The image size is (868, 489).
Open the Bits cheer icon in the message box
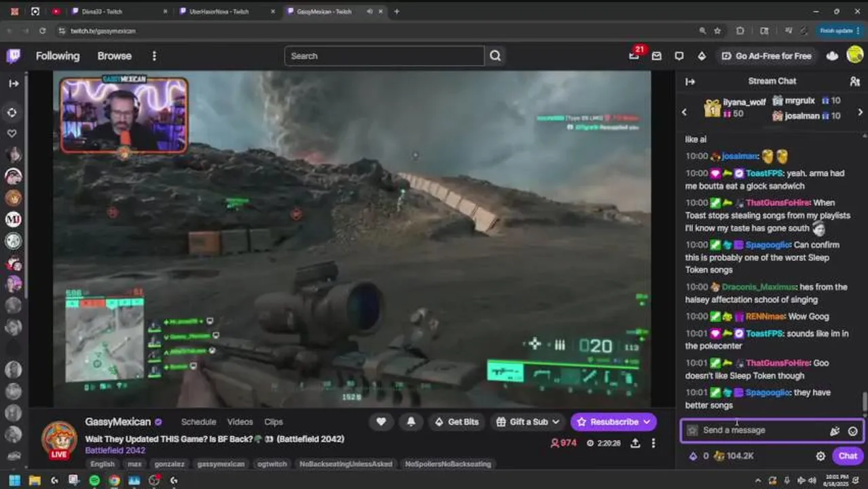835,431
